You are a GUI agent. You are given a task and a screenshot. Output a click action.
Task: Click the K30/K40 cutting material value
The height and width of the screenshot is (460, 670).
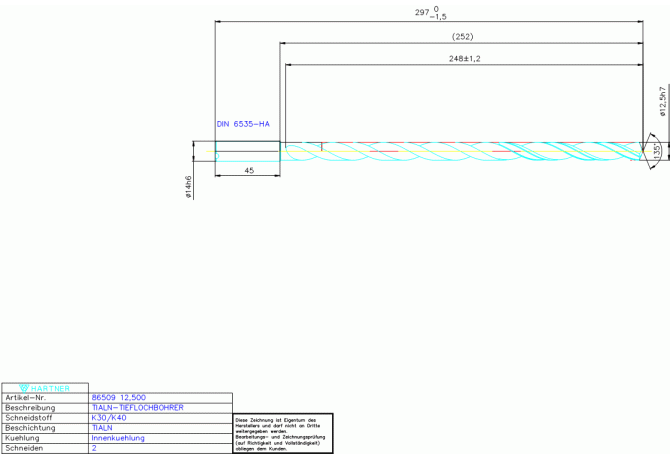coord(109,418)
